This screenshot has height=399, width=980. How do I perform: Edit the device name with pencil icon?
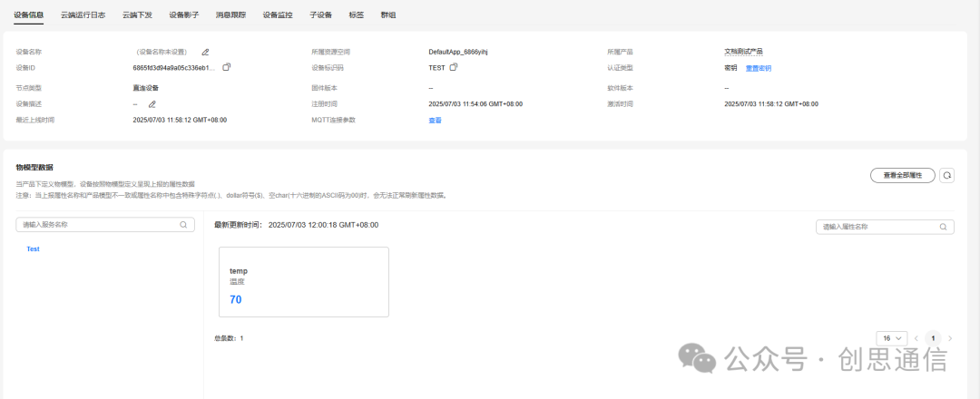(205, 52)
